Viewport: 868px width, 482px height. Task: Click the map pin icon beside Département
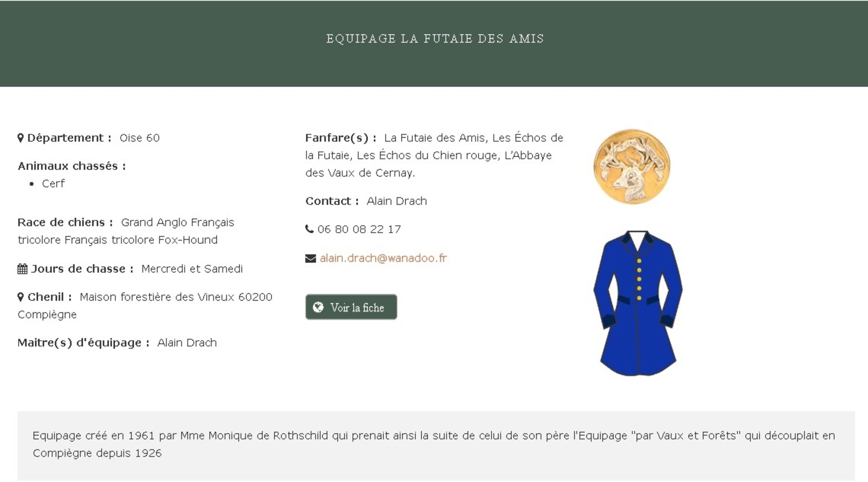pos(21,138)
